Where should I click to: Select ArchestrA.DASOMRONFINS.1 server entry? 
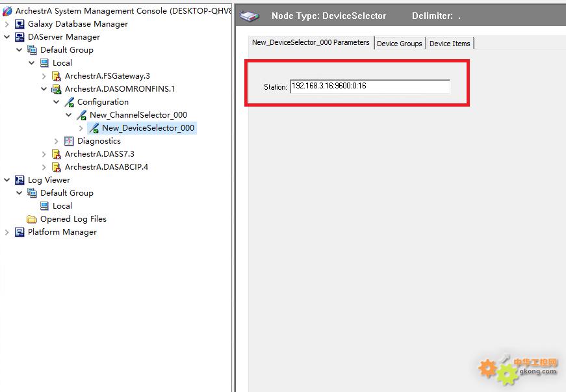point(120,89)
